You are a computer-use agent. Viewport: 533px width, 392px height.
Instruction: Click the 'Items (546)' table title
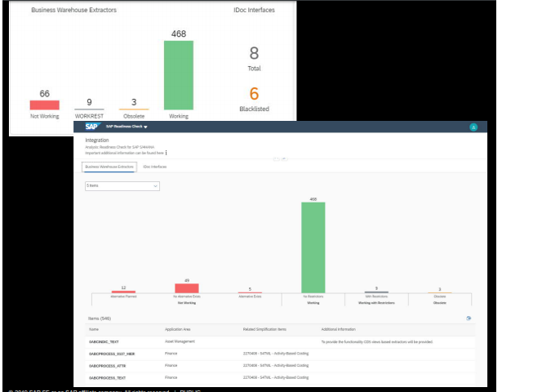click(100, 318)
